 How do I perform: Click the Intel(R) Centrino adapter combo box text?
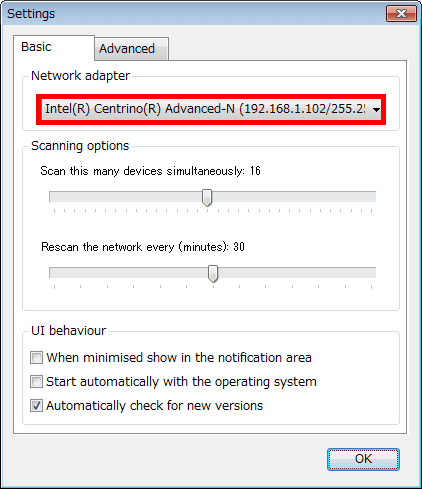click(205, 109)
